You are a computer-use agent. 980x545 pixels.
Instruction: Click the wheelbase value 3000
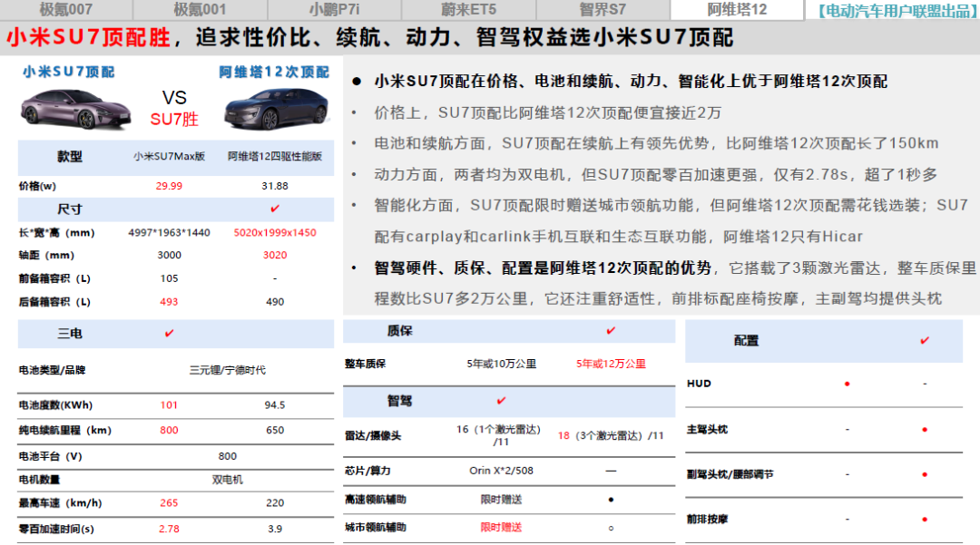[x=170, y=256]
